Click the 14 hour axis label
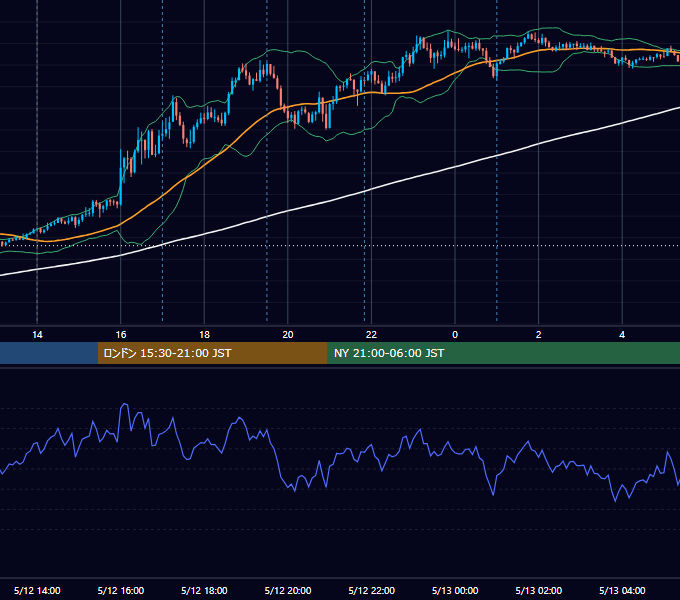 click(x=37, y=335)
